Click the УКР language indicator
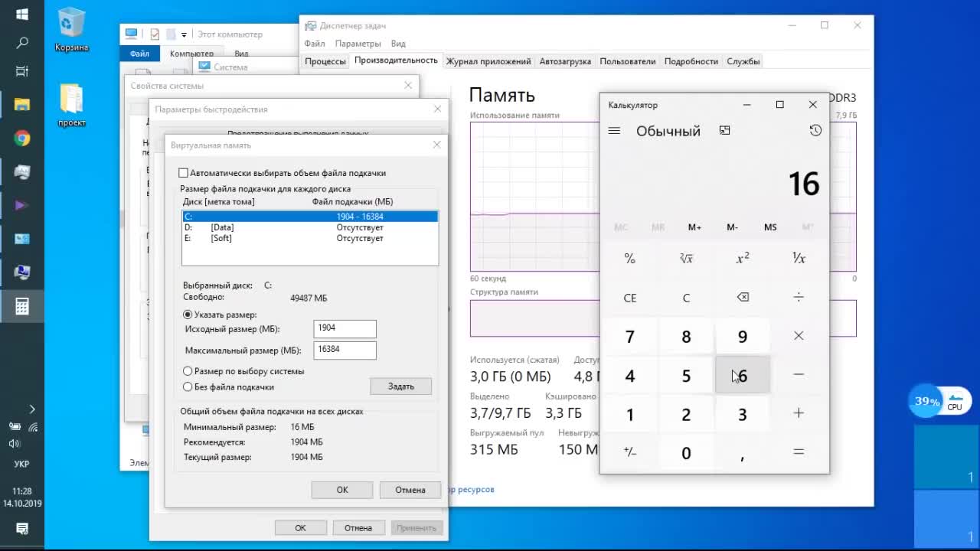Image resolution: width=980 pixels, height=551 pixels. point(22,464)
